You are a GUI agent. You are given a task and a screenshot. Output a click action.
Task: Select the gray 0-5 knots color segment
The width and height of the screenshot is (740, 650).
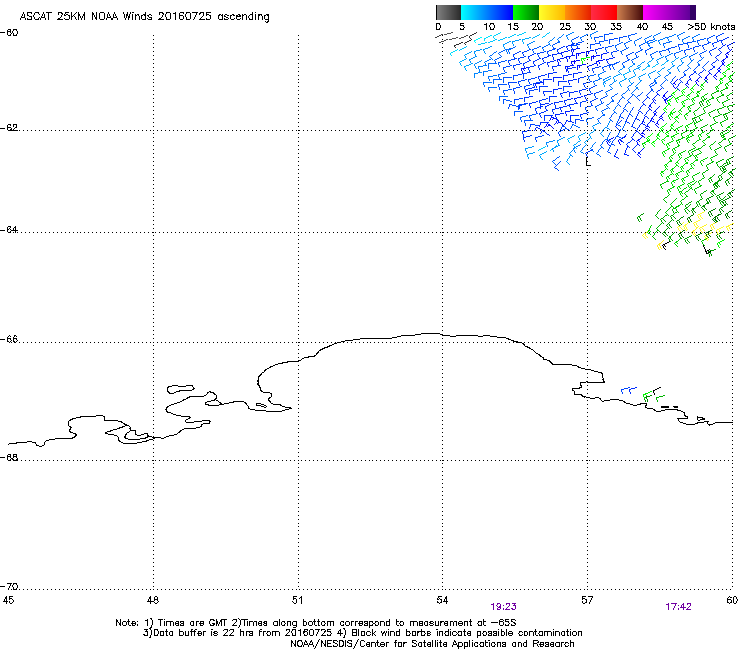[448, 12]
